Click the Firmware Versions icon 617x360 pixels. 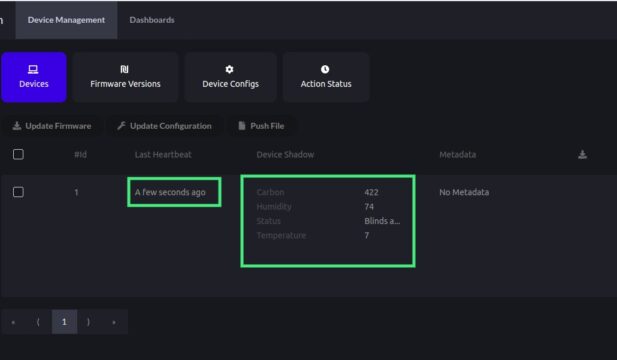[x=124, y=70]
